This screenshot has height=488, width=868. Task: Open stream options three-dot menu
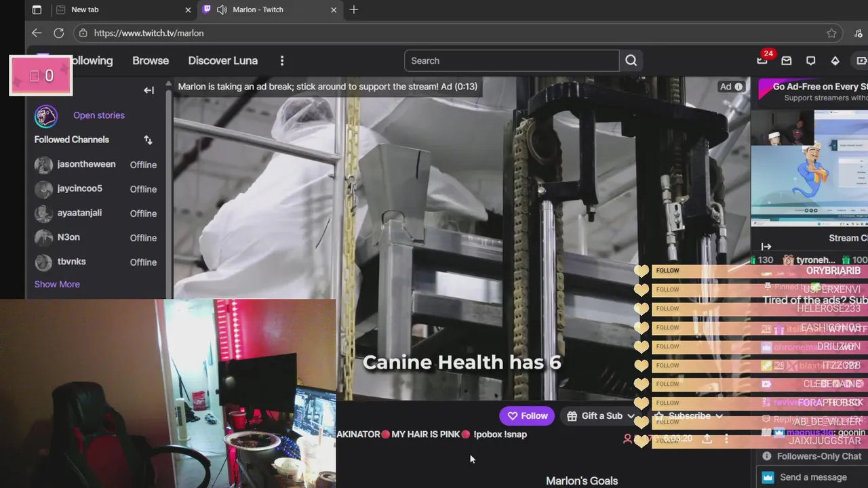coord(726,439)
